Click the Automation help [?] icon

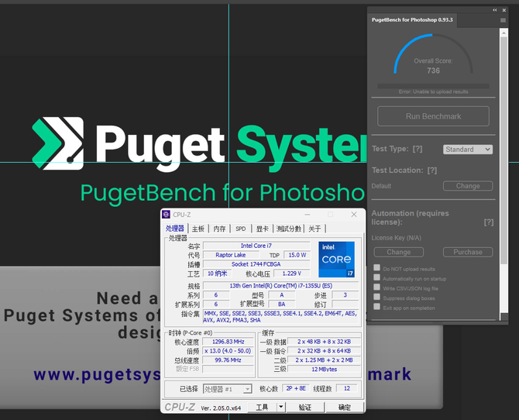pos(489,222)
